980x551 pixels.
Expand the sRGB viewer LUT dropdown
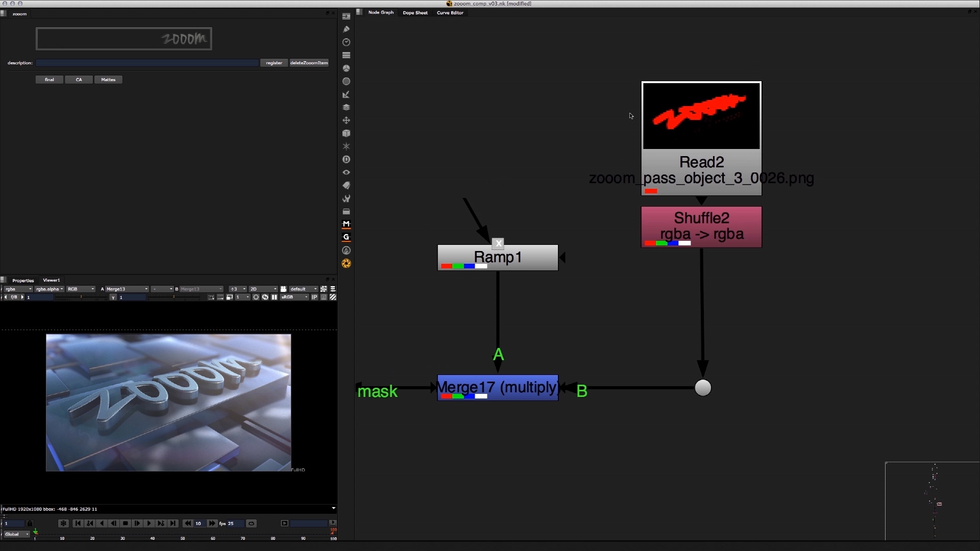pyautogui.click(x=295, y=297)
